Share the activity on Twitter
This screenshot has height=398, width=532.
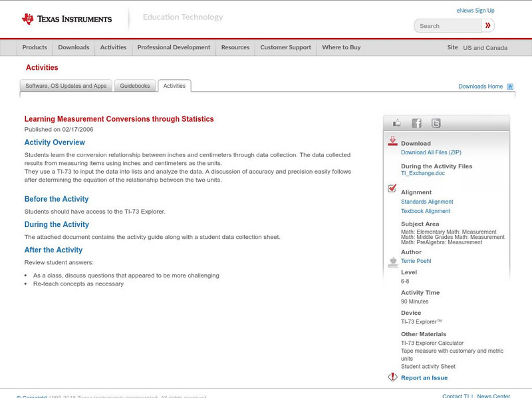coord(436,123)
